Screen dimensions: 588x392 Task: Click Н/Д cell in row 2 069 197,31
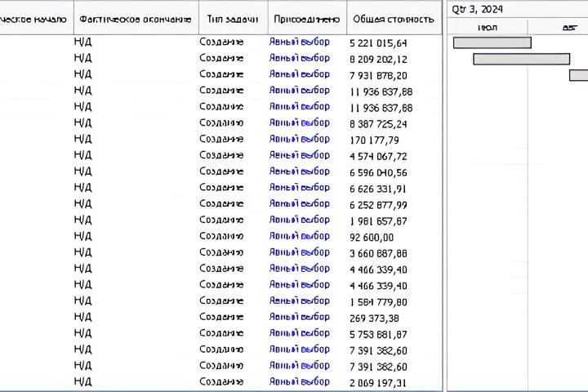tap(82, 382)
